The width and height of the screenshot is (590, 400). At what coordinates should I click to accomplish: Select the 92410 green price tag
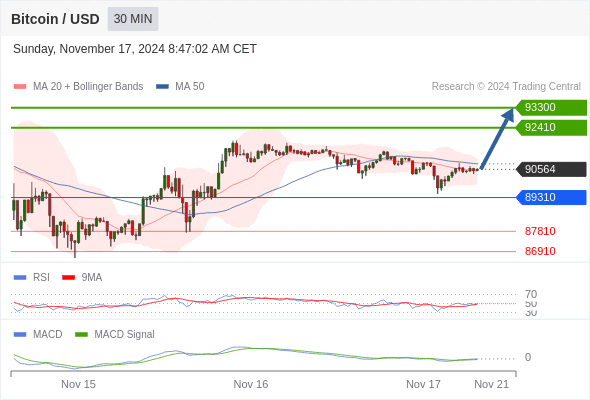tap(551, 128)
